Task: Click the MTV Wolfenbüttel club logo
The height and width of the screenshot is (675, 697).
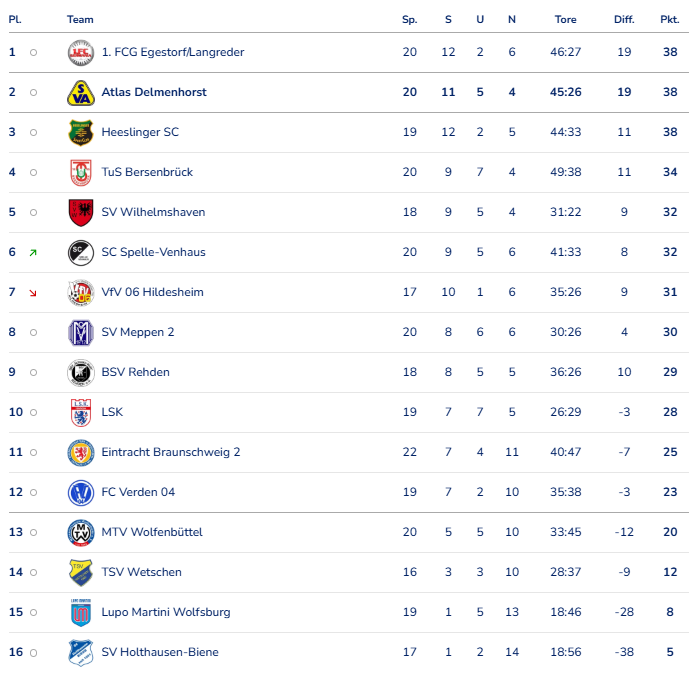Action: pyautogui.click(x=80, y=532)
